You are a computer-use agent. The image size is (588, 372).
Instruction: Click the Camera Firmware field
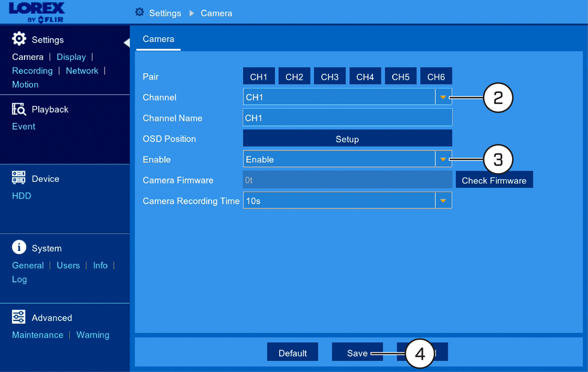[347, 180]
